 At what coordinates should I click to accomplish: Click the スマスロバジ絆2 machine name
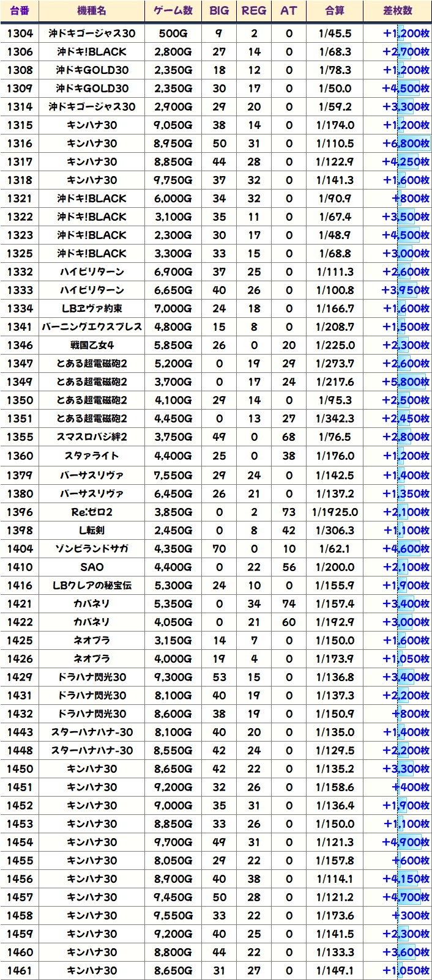[92, 437]
